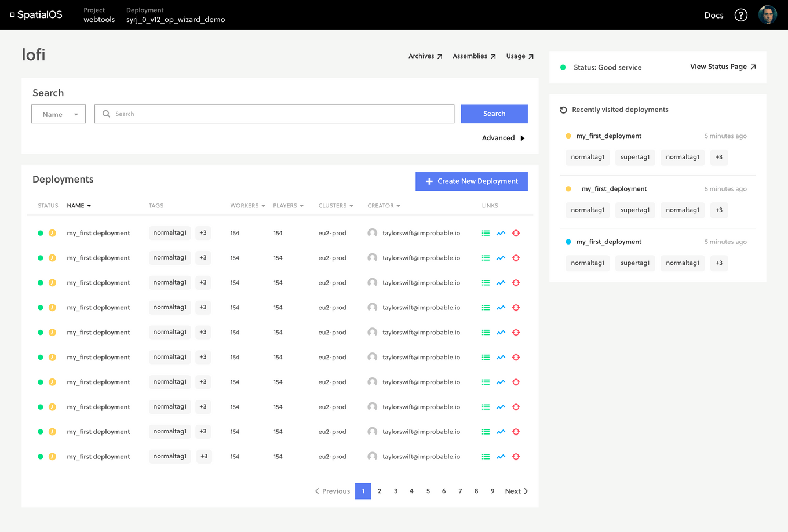Click yellow clock status icon in fourth row
This screenshot has width=788, height=532.
coord(52,308)
